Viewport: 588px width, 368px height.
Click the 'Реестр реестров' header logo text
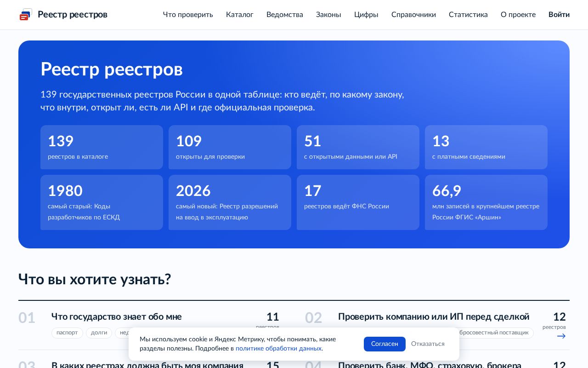click(x=73, y=15)
